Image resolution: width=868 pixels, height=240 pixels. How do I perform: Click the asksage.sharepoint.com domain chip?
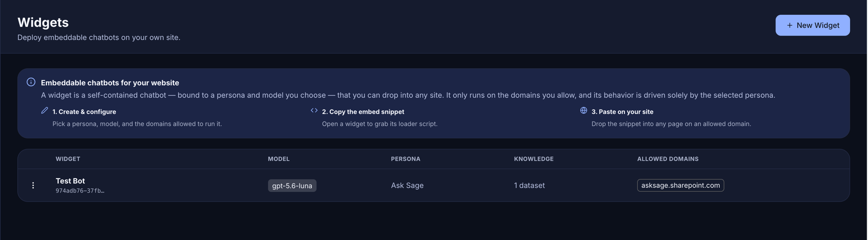680,185
